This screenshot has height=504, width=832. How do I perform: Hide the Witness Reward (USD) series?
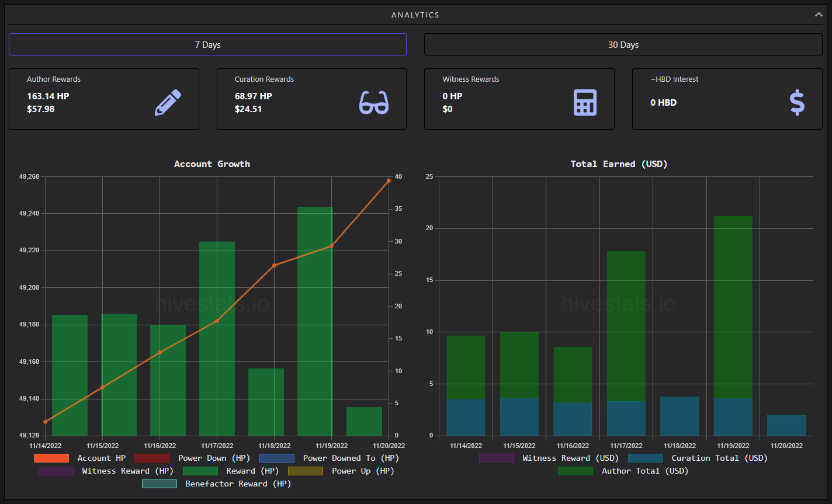pos(549,458)
